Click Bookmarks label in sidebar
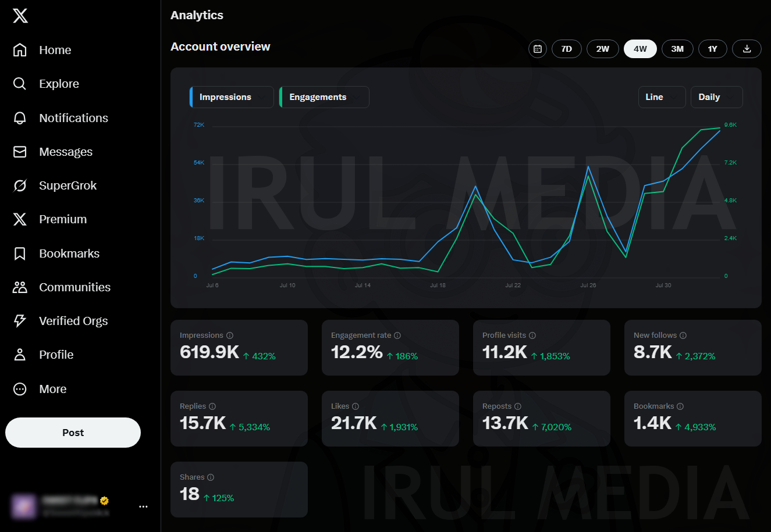Image resolution: width=771 pixels, height=532 pixels. [x=69, y=253]
